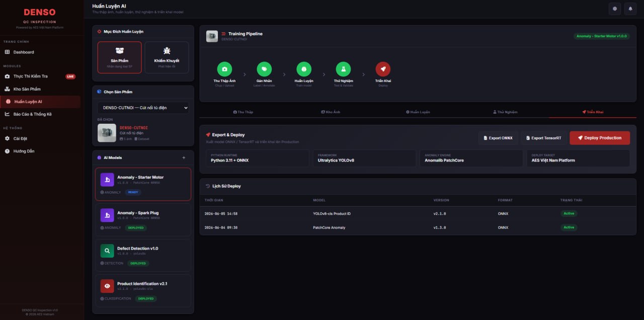The image size is (644, 320).
Task: Click the Cài Đặt gear icon in sidebar
Action: coord(7,138)
